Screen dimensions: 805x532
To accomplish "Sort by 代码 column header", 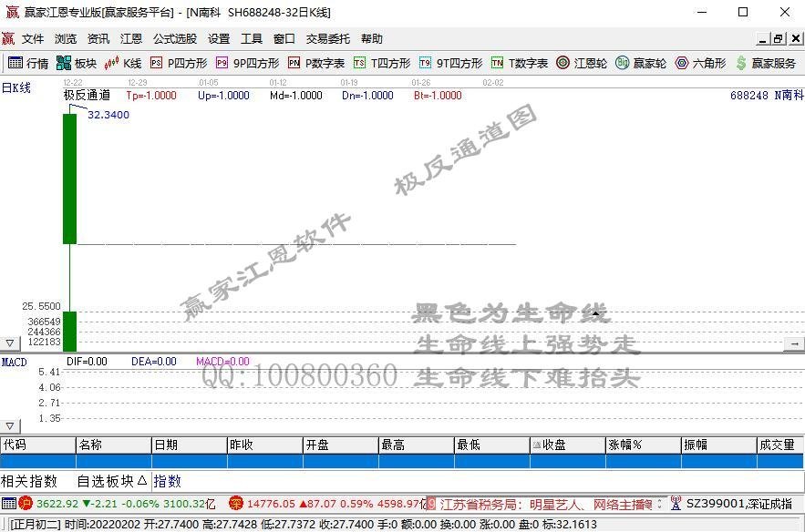I will click(x=38, y=445).
